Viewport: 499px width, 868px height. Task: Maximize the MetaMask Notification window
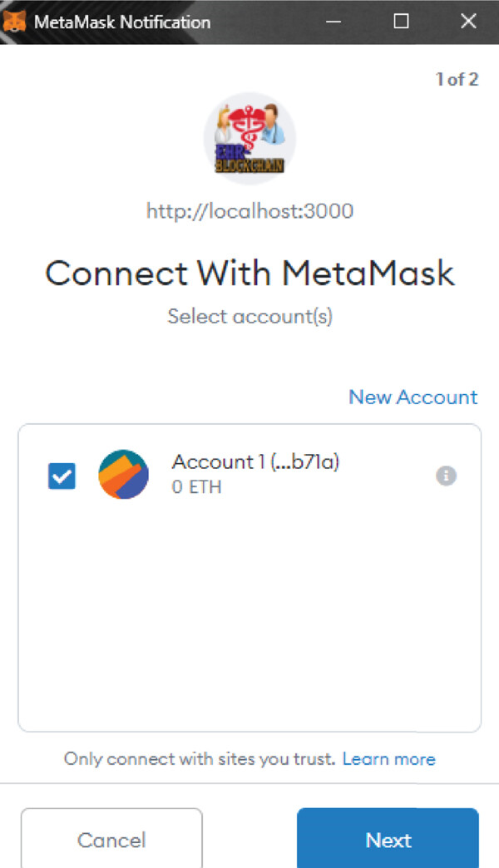[x=401, y=22]
